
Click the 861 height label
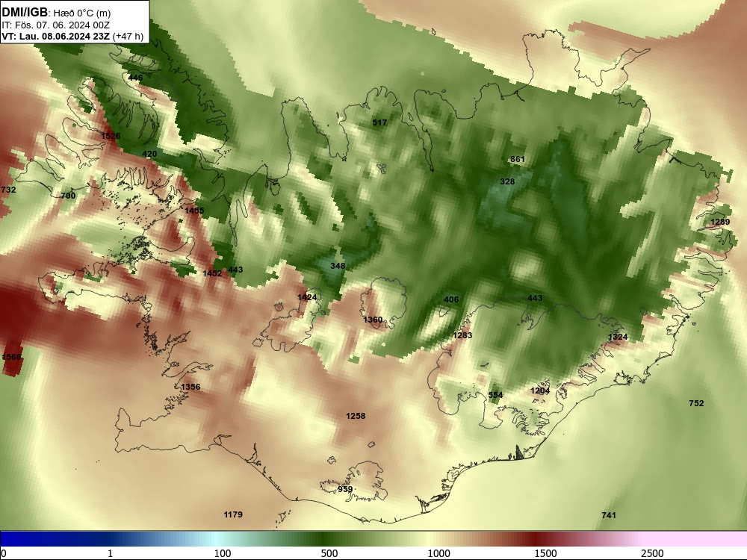point(518,159)
